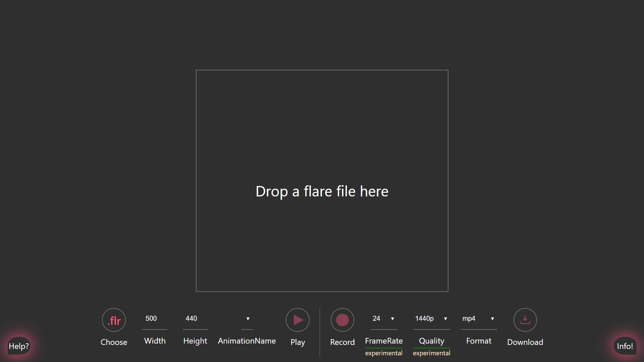Click the Width input field showing 500

[x=155, y=319]
